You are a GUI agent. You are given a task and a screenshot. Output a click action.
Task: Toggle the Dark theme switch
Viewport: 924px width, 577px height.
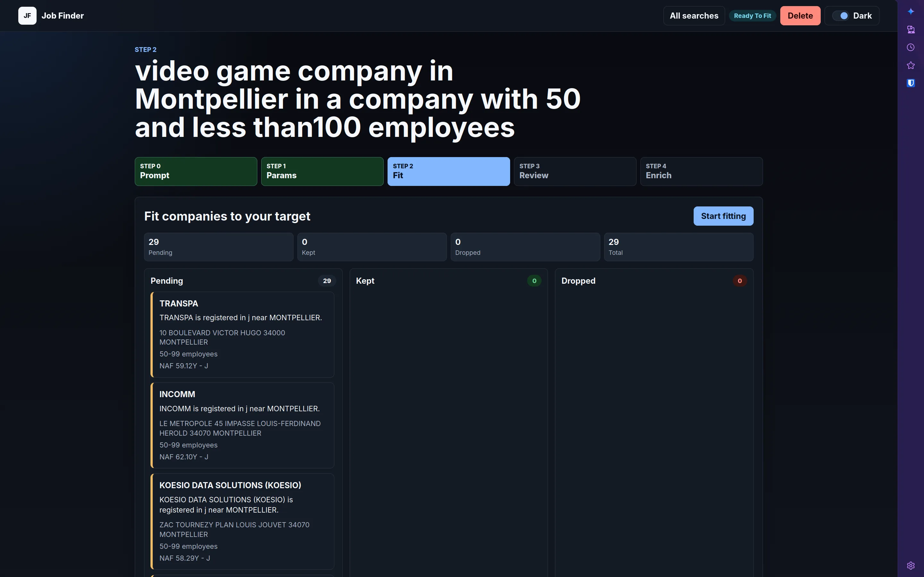[852, 16]
